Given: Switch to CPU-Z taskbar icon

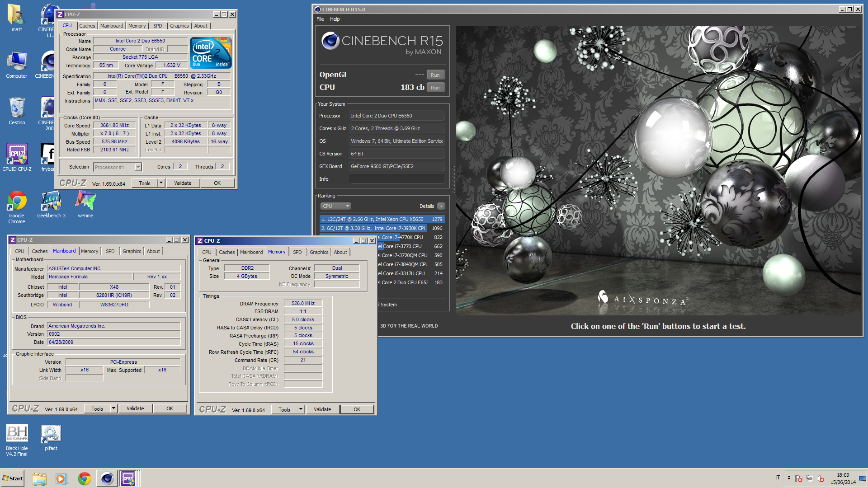Looking at the screenshot, I should click(x=128, y=479).
